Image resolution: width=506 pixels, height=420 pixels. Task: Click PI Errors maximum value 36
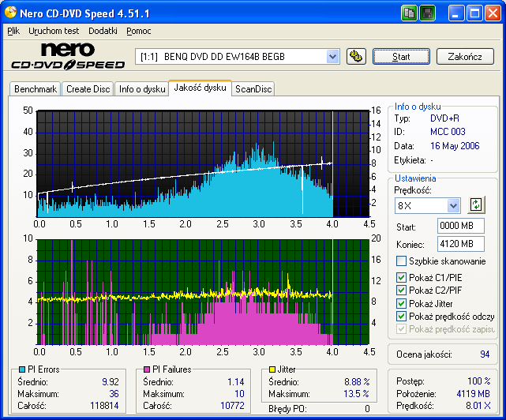click(x=114, y=394)
